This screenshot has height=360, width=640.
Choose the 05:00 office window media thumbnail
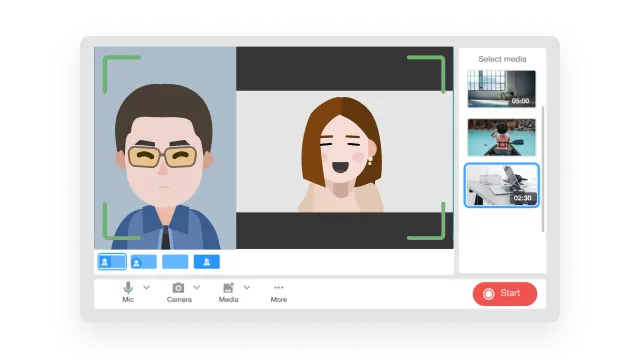(502, 89)
